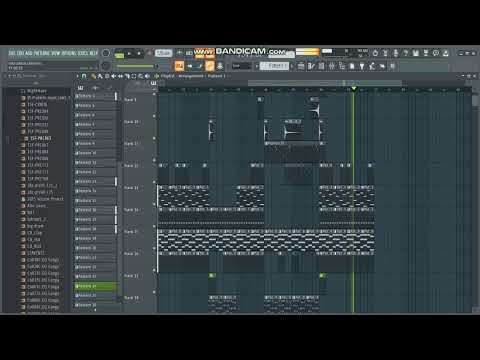480x360 pixels.
Task: Select the playlist Playback speaker tool
Action: [x=147, y=76]
